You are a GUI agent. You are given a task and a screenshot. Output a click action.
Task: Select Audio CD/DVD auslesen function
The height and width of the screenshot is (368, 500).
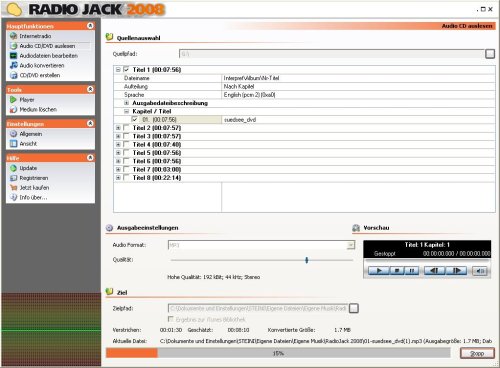(x=47, y=46)
